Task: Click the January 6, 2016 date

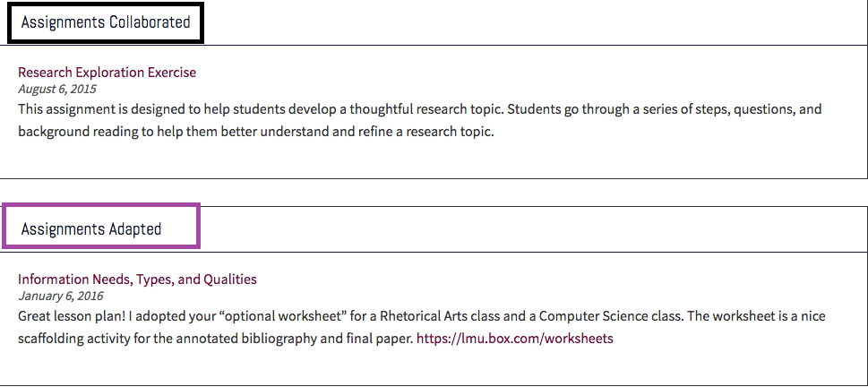Action: coord(61,296)
